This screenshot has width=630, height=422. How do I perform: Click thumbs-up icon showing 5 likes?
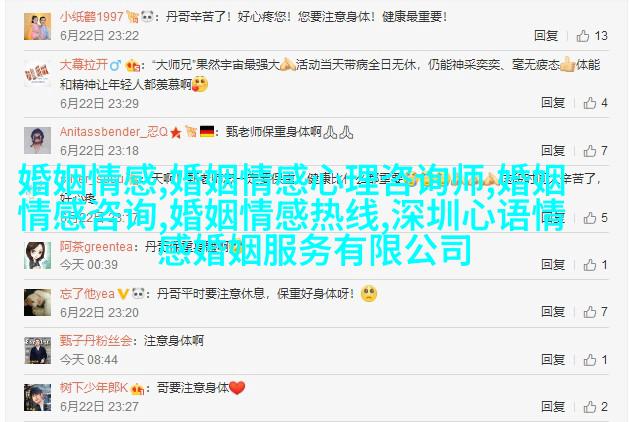click(589, 218)
